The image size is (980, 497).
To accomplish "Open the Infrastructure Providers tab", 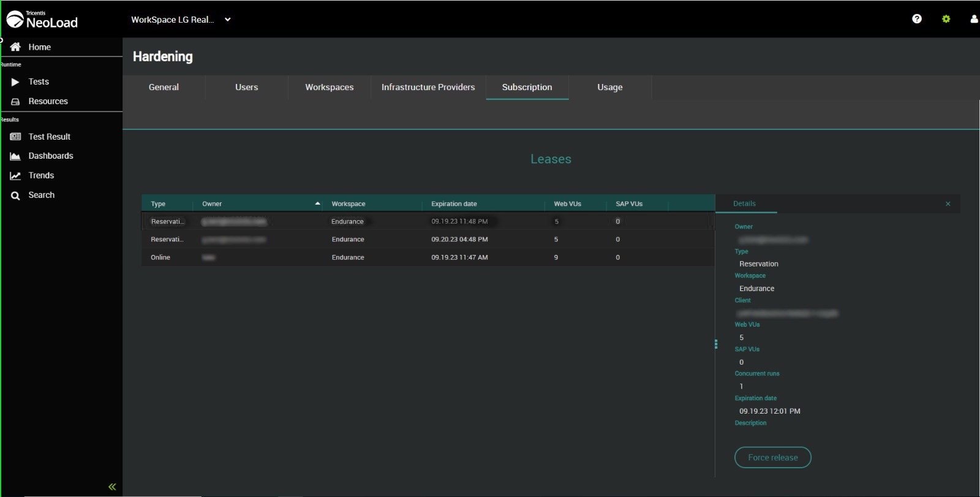I will point(428,87).
